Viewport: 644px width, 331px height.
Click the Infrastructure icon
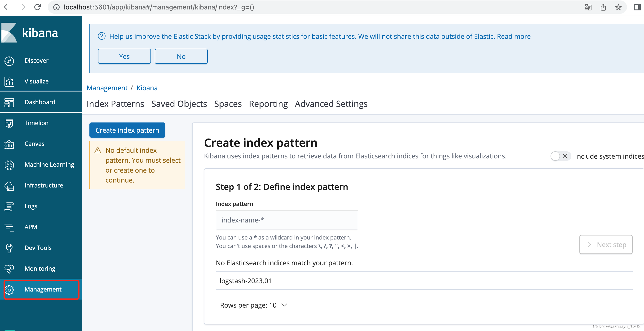pyautogui.click(x=9, y=186)
